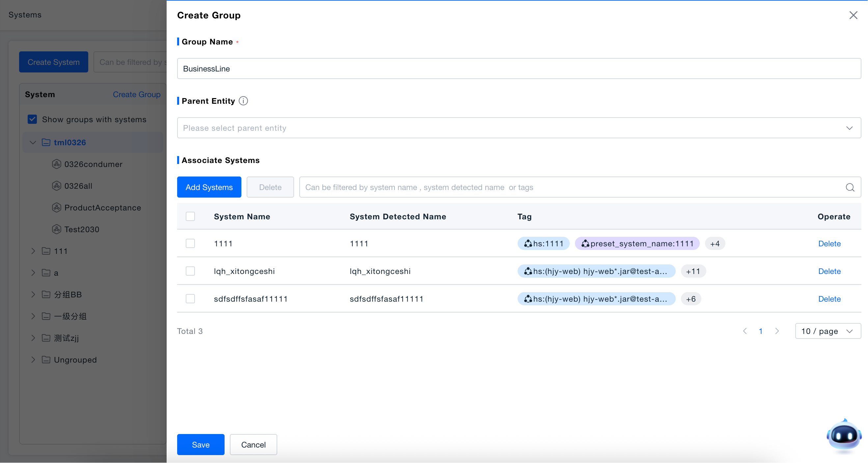Viewport: 868px width, 463px height.
Task: Click the folder icon of group a
Action: (x=46, y=273)
